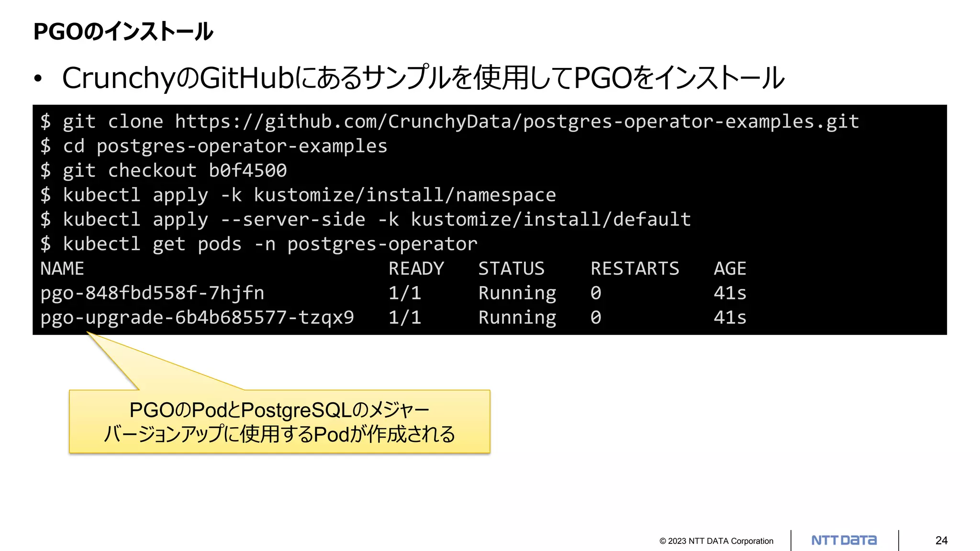
Task: Click the 'git clone https://github.com/CrunchyData...' command line
Action: [x=450, y=121]
